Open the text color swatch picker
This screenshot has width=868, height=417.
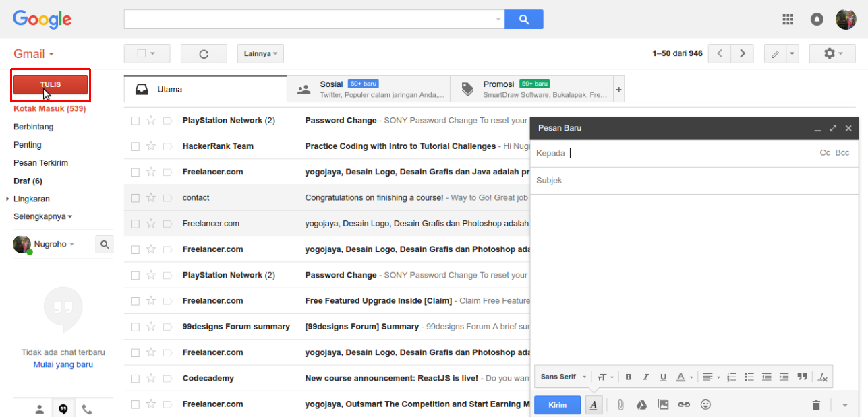click(682, 377)
